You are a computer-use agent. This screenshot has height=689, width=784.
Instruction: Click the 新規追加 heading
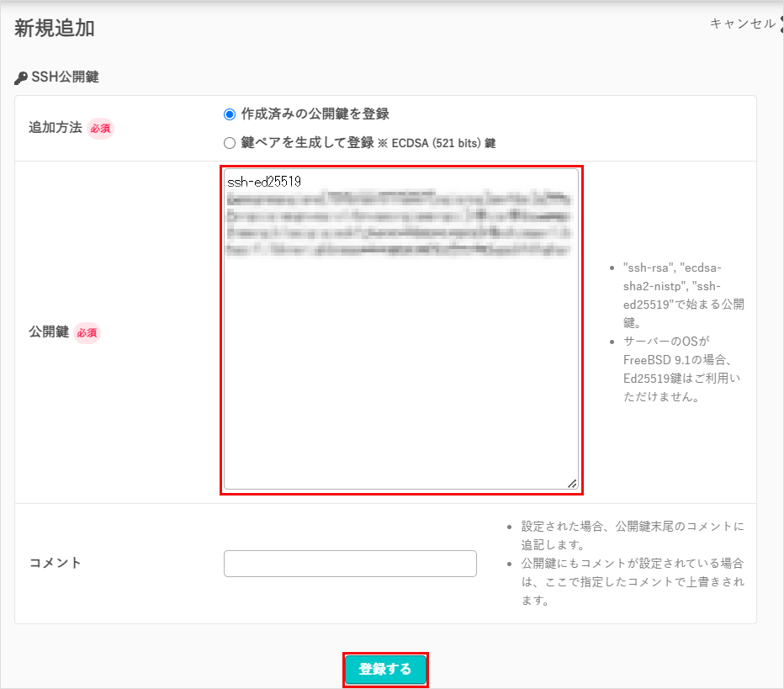pyautogui.click(x=55, y=28)
